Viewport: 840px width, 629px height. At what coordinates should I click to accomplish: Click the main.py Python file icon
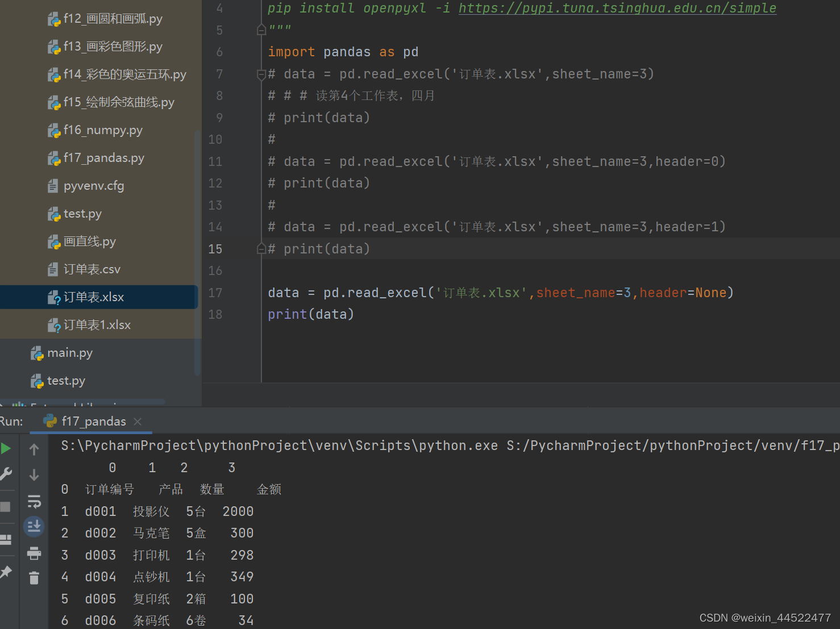(37, 353)
